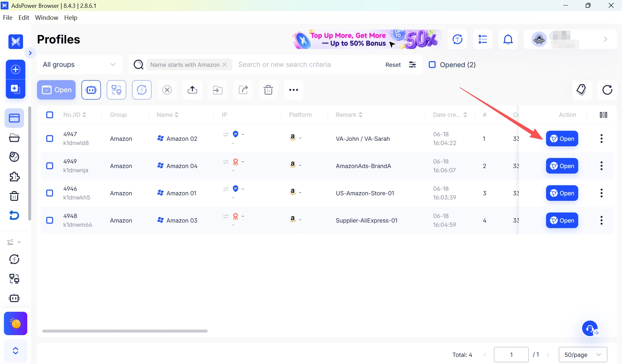Open the sidebar Facebook automation icon
Screen dimensions: 622x364
click(14, 259)
